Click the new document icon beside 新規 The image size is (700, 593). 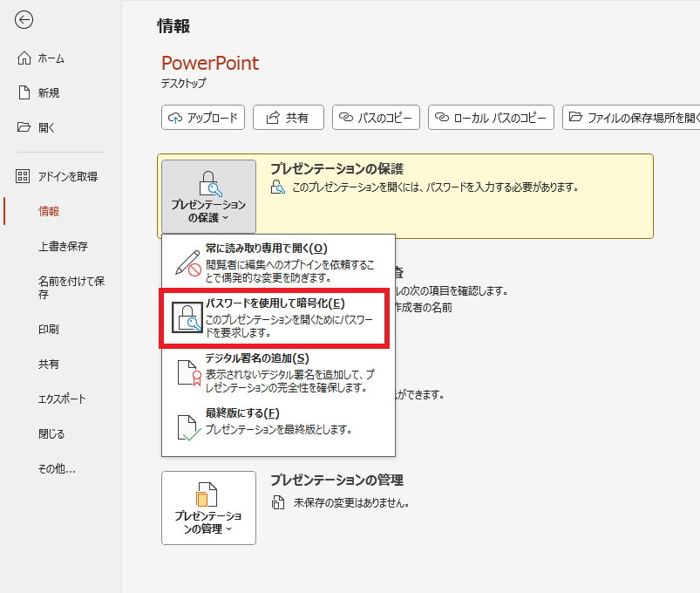24,92
